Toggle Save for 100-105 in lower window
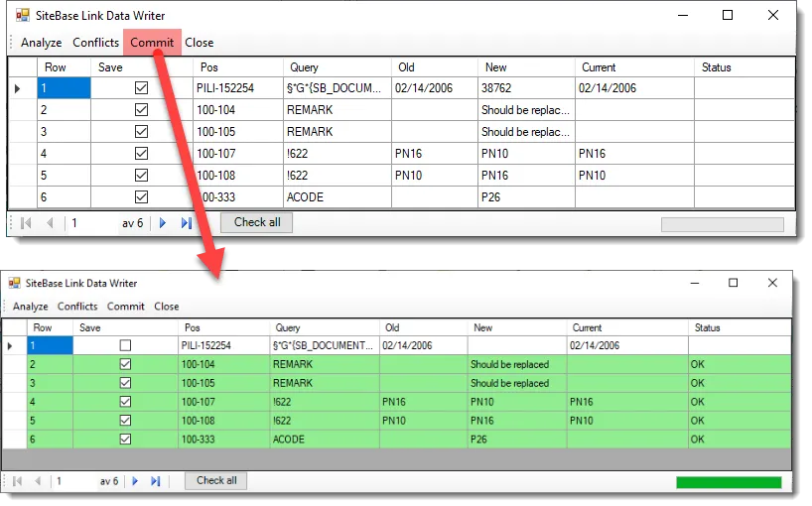Image resolution: width=812 pixels, height=506 pixels. coord(125,383)
